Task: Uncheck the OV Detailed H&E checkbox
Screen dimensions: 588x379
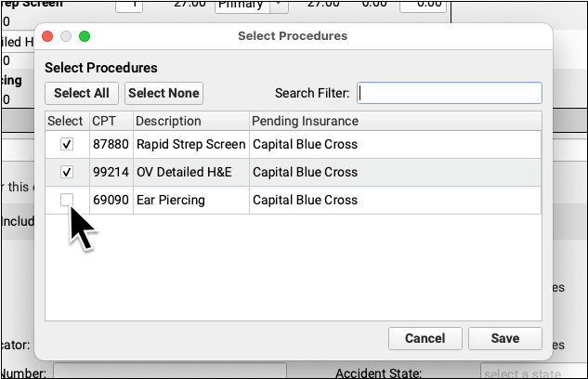Action: click(x=66, y=173)
